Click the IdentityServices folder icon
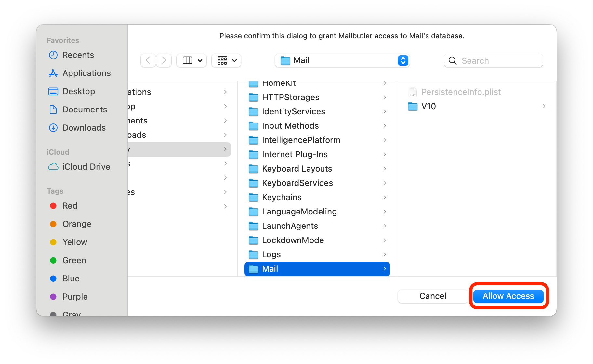 (253, 111)
